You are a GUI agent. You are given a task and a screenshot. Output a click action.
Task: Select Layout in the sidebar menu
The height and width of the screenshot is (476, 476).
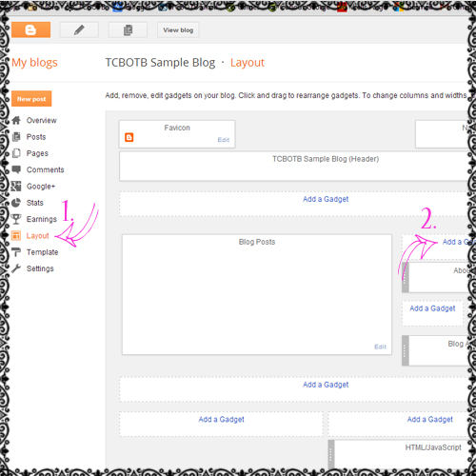[38, 235]
